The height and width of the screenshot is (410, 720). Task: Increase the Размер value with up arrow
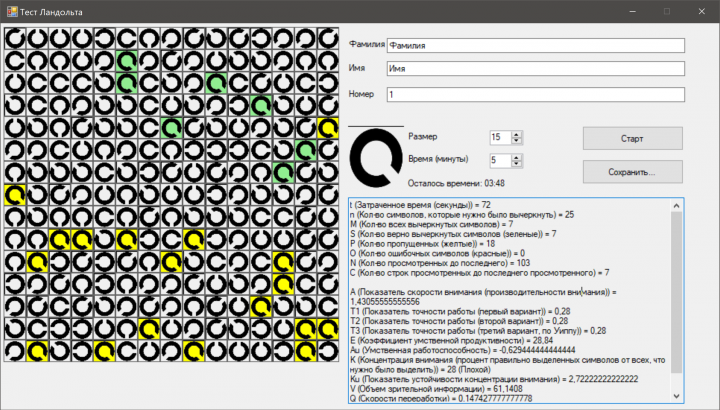point(517,135)
